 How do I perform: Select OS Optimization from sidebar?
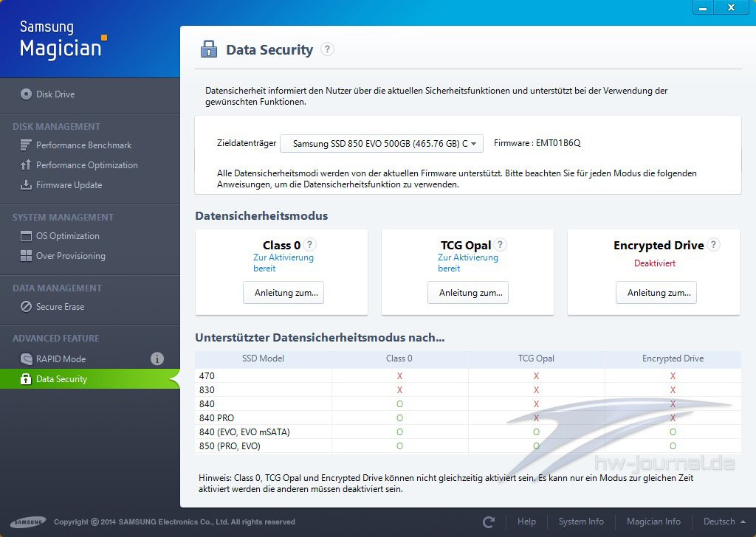pos(67,236)
